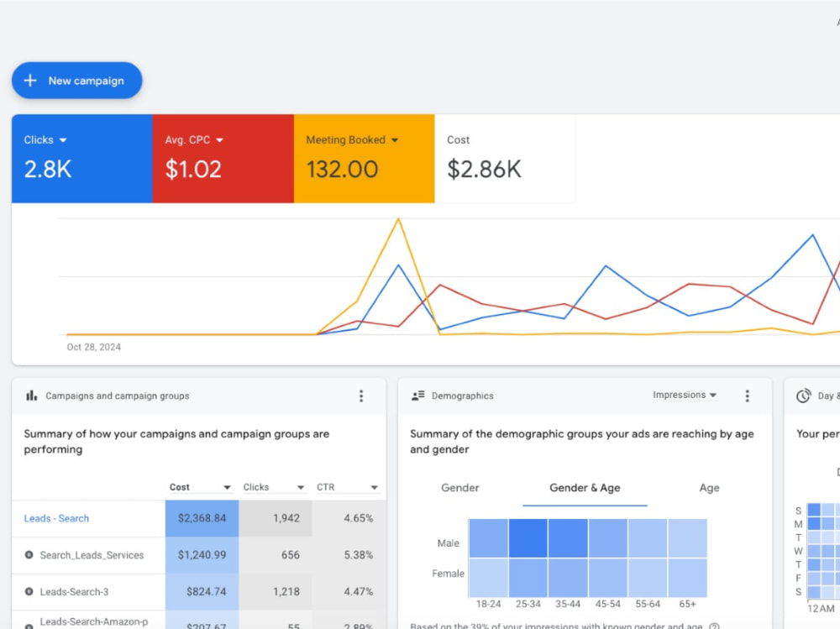Click the 1,942 clicks cell

[x=276, y=518]
